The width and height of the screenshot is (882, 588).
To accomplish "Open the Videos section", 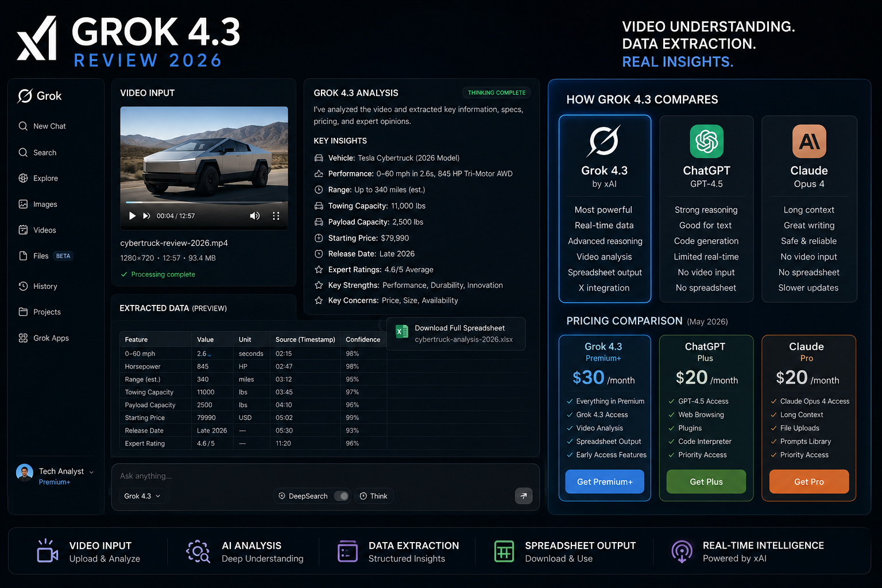I will click(x=37, y=230).
